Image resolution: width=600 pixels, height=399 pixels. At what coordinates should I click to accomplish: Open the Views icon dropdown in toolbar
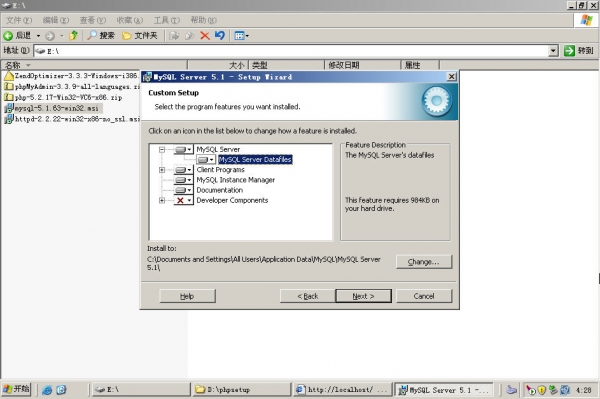241,36
